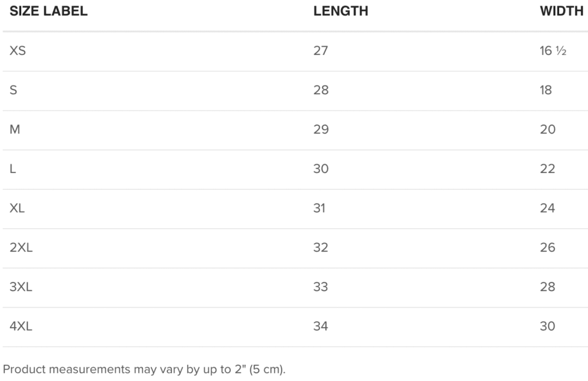The image size is (588, 381).
Task: Select the 2XL size row label
Action: pos(21,248)
